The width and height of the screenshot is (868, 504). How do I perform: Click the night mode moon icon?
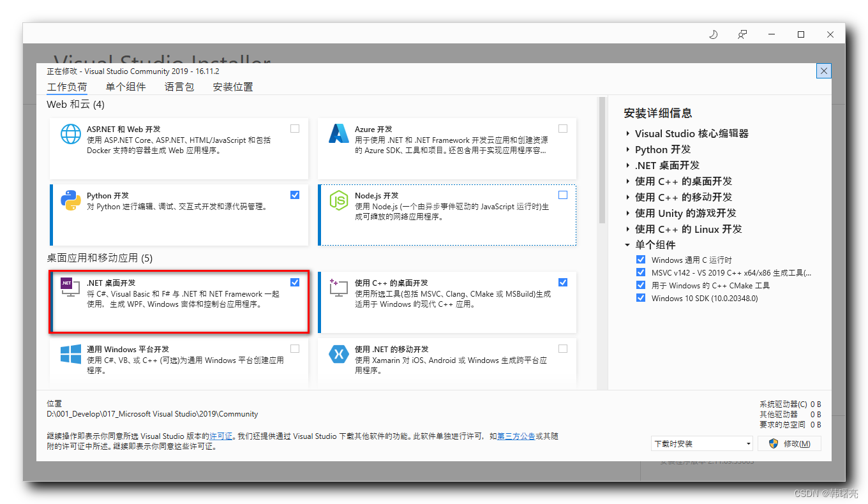pyautogui.click(x=714, y=34)
